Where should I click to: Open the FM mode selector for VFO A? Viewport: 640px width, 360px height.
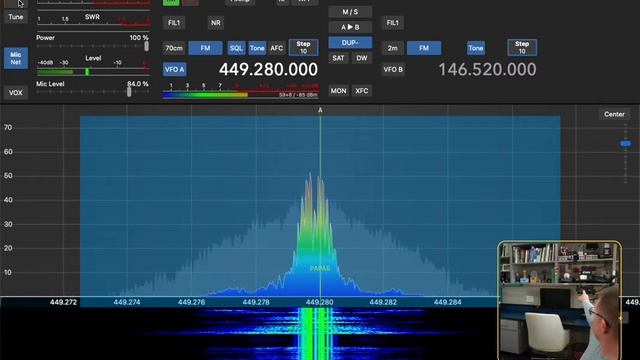coord(205,48)
